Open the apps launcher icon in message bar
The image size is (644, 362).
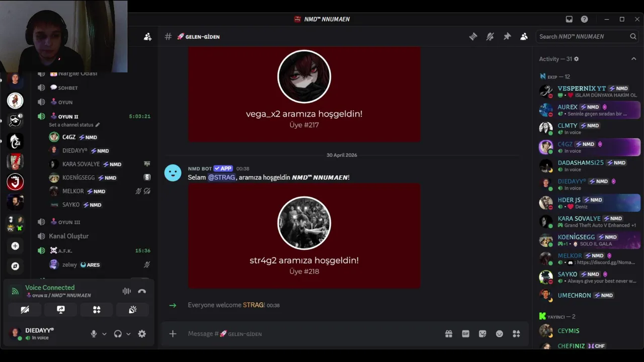(516, 333)
